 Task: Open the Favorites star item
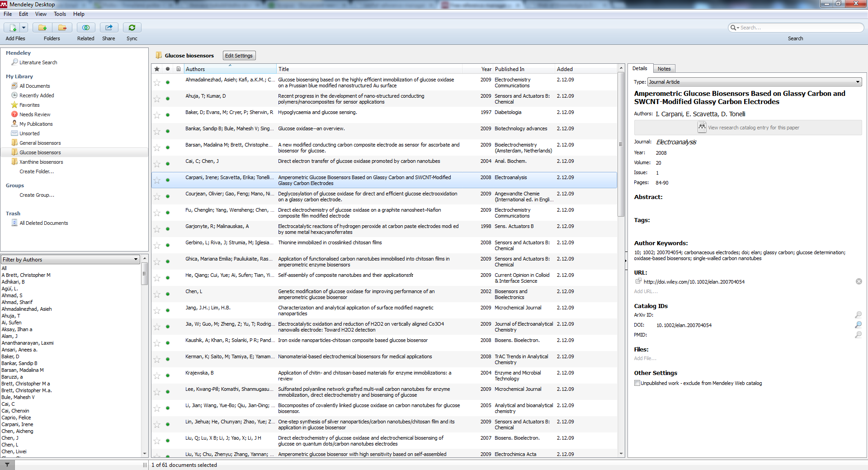tap(29, 105)
